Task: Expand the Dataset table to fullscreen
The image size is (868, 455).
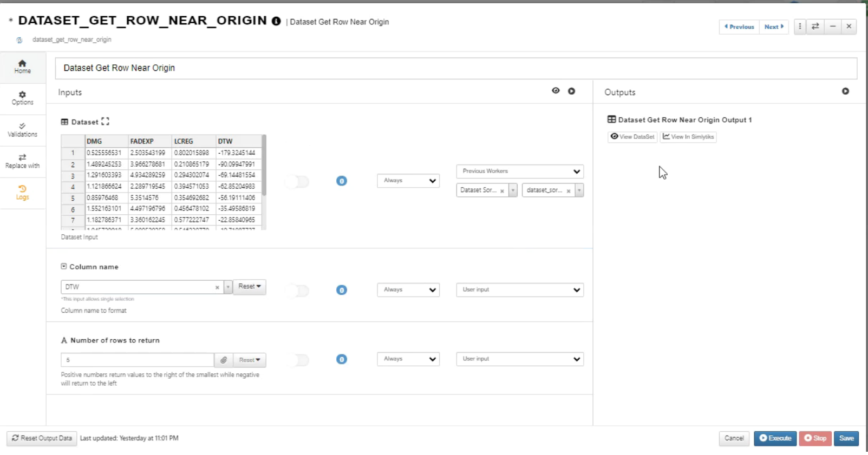Action: coord(105,122)
